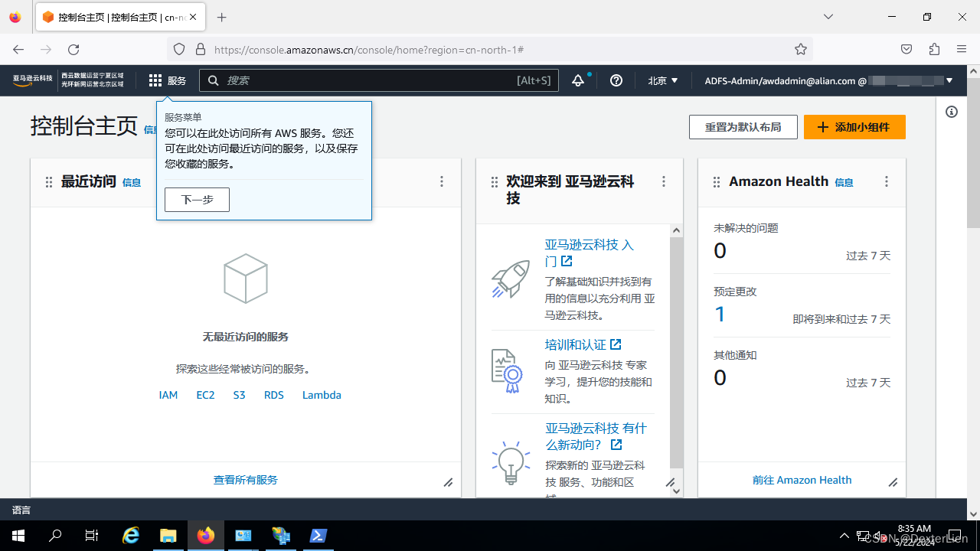Click 下一步 in the tooltip
The height and width of the screenshot is (551, 980).
197,200
